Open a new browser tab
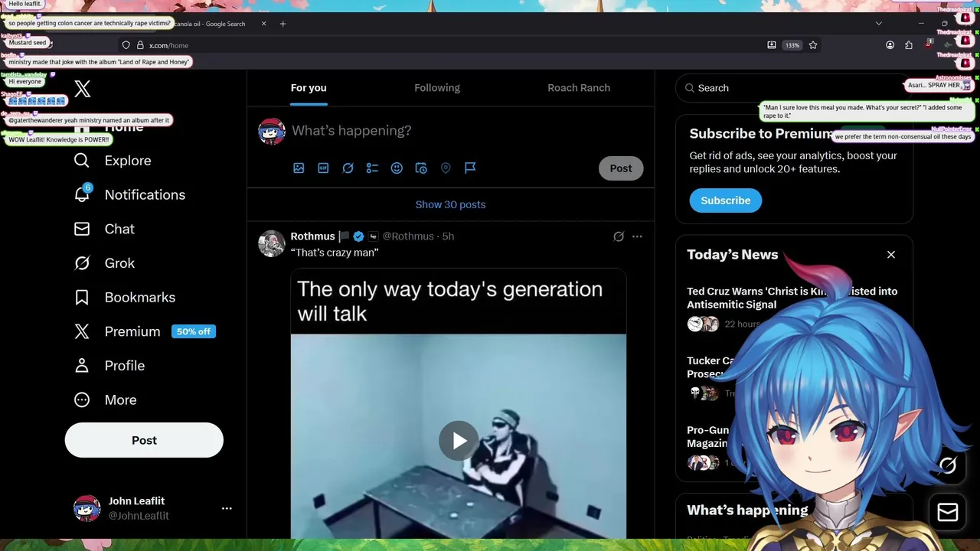The height and width of the screenshot is (551, 980). [x=283, y=24]
